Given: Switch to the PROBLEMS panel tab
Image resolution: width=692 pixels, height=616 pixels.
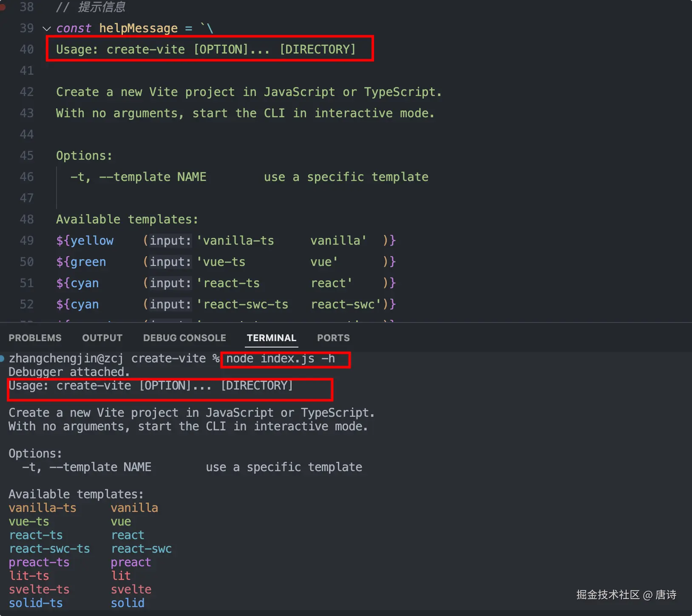Looking at the screenshot, I should coord(35,338).
